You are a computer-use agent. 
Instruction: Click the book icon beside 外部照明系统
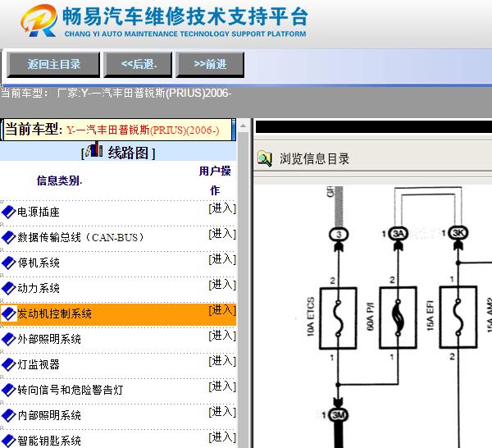click(8, 339)
